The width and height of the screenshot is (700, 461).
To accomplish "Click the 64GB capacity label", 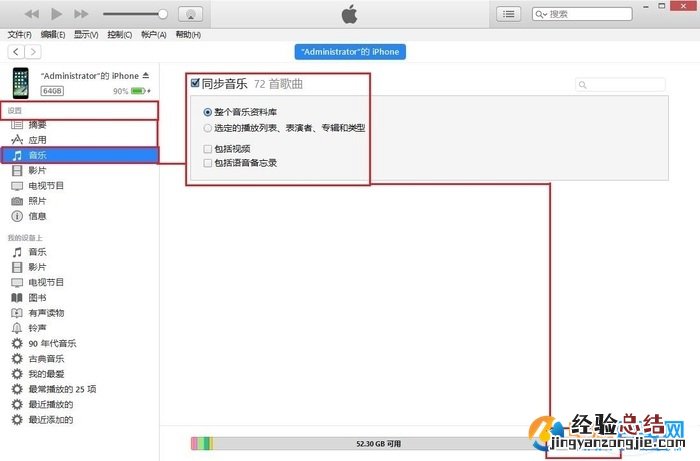I will [x=52, y=91].
